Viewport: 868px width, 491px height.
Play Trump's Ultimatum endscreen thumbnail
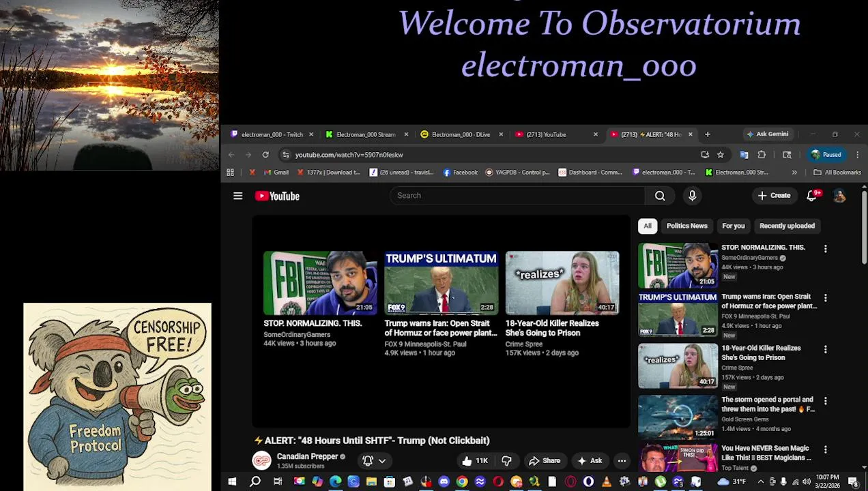point(441,283)
